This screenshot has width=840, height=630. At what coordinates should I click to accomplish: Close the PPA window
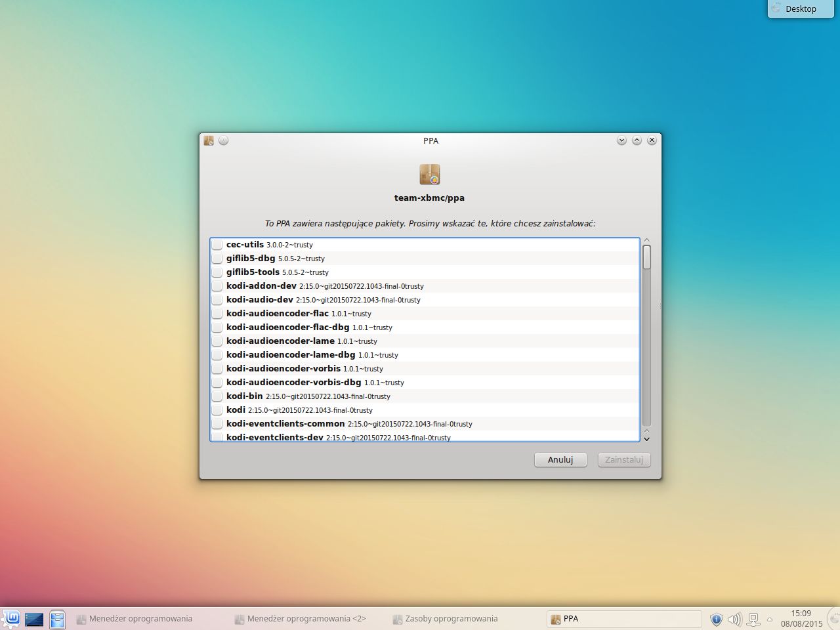[x=652, y=140]
